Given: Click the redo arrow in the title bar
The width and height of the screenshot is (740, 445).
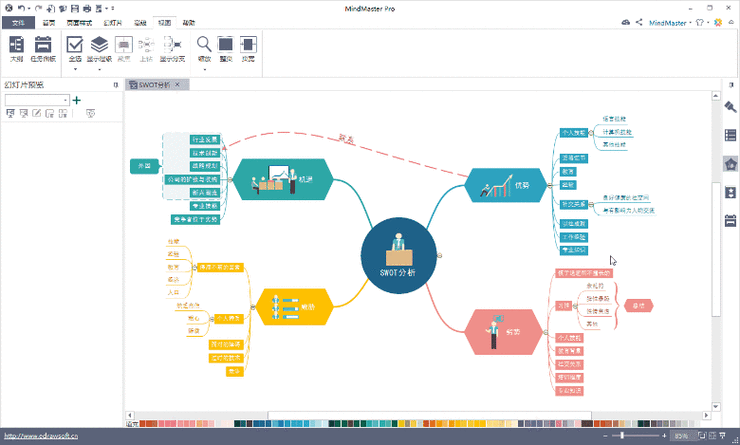Looking at the screenshot, I should [x=38, y=8].
